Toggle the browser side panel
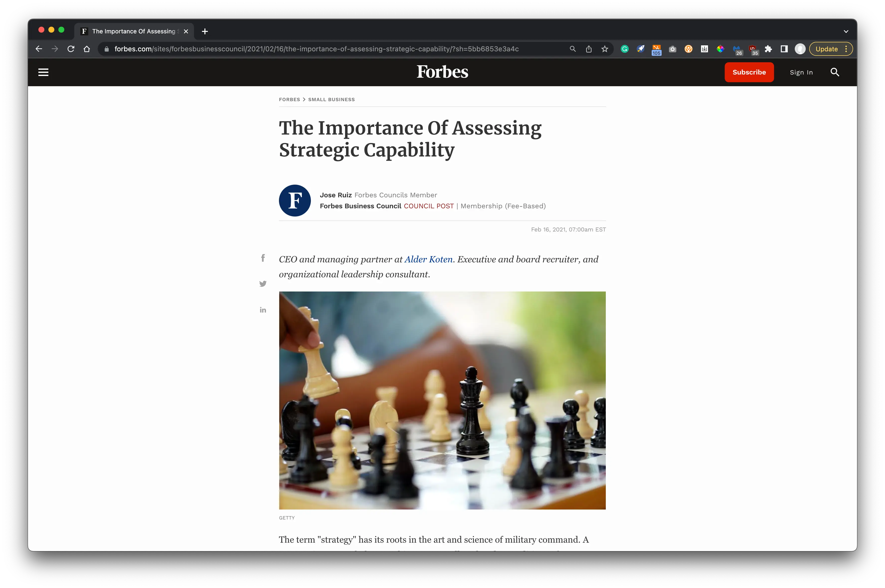Viewport: 885px width, 588px height. tap(784, 49)
